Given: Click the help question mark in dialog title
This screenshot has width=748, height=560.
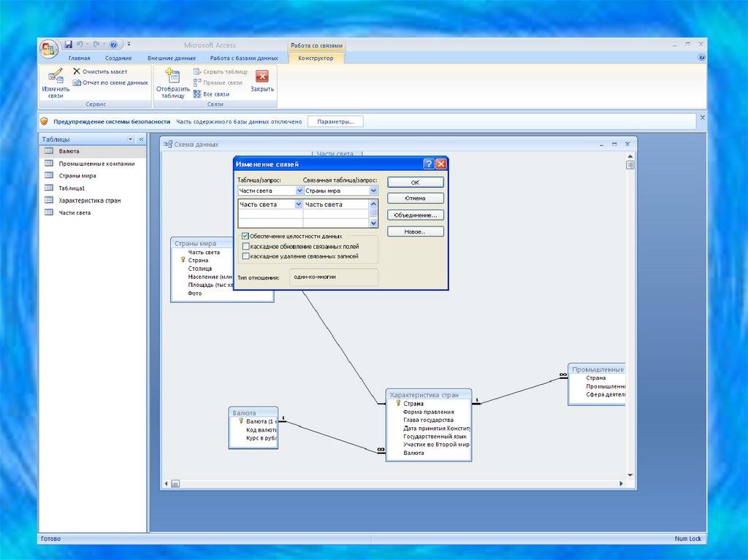Looking at the screenshot, I should pyautogui.click(x=428, y=164).
